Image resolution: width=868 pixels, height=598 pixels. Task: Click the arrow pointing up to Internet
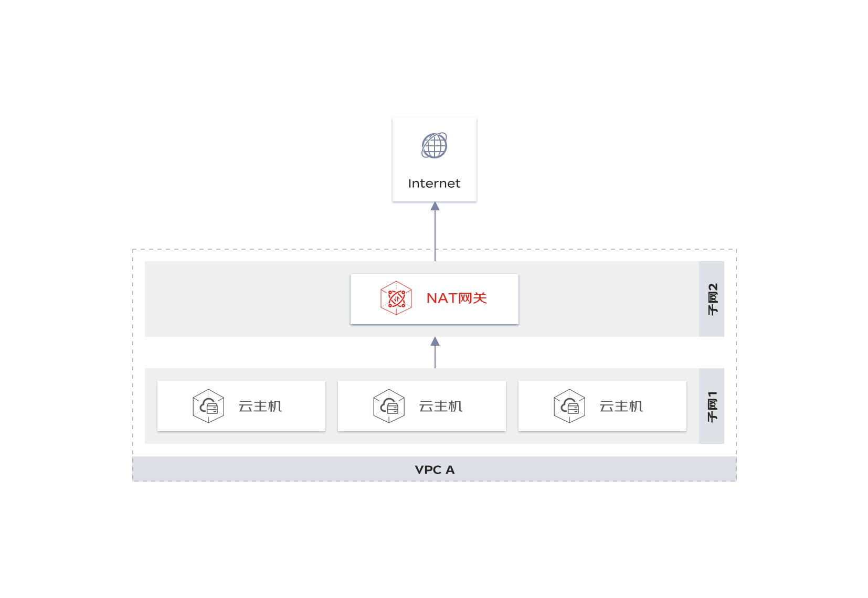tap(435, 231)
